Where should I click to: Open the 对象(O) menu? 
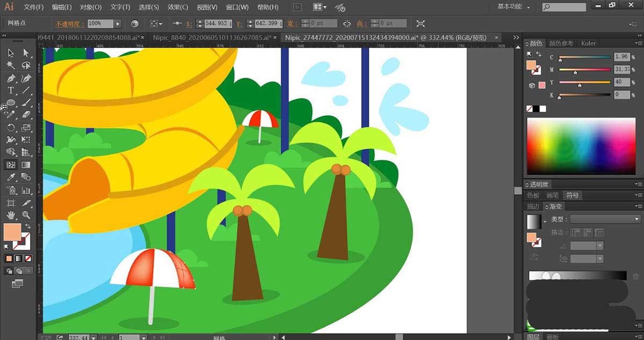(x=91, y=7)
